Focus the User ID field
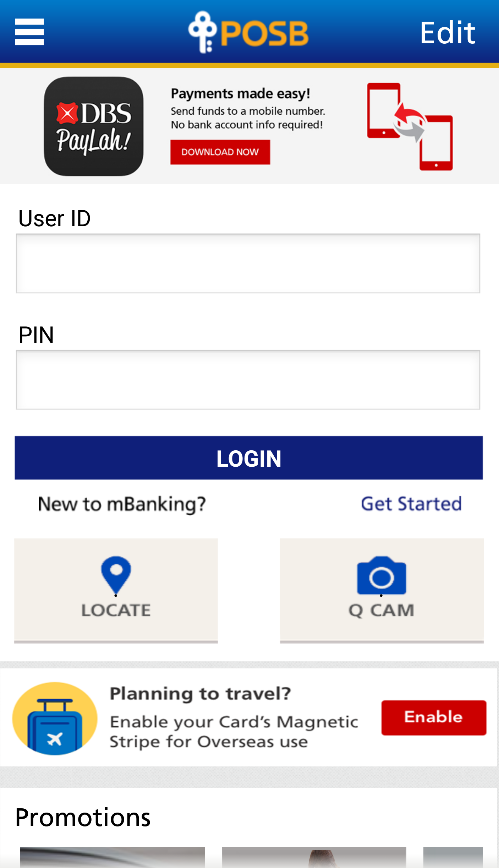Image resolution: width=499 pixels, height=868 pixels. [x=248, y=263]
